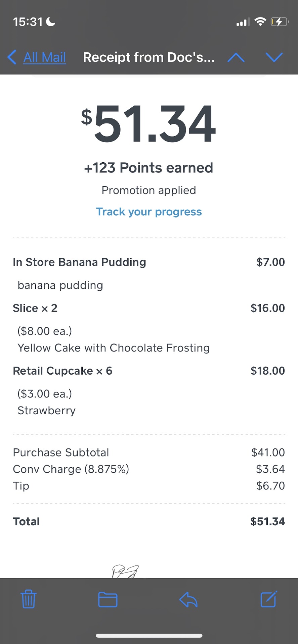Open Track your progress link
The width and height of the screenshot is (298, 644).
point(149,212)
